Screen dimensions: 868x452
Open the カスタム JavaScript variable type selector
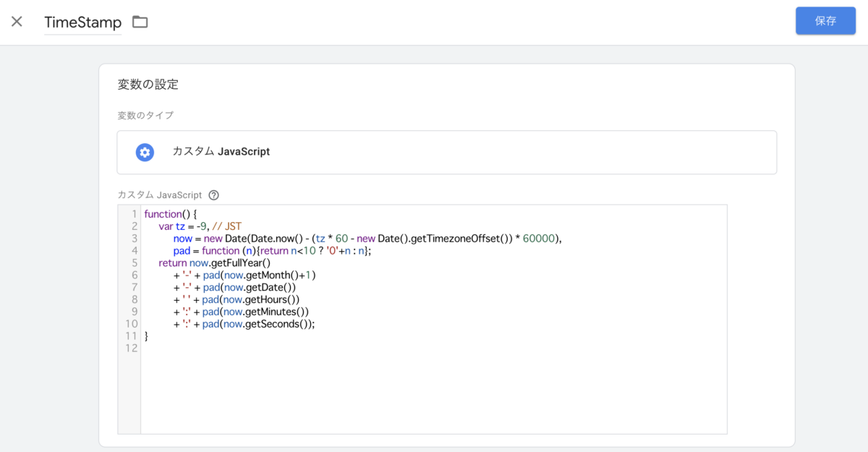[446, 152]
